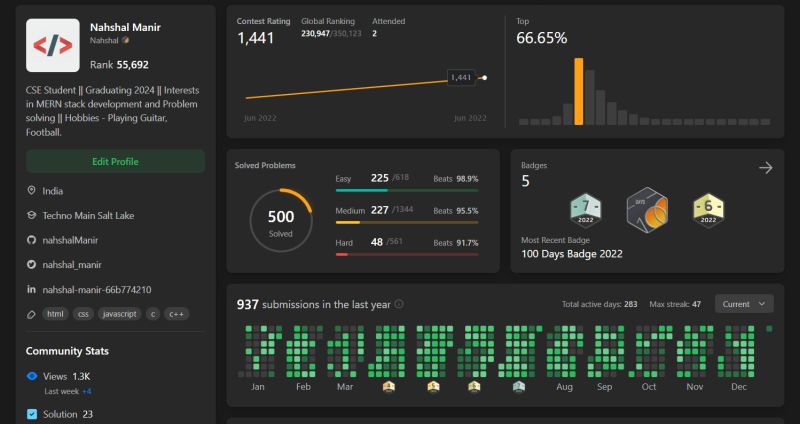The width and height of the screenshot is (800, 424).
Task: Click the Community Stats heading
Action: (x=67, y=351)
